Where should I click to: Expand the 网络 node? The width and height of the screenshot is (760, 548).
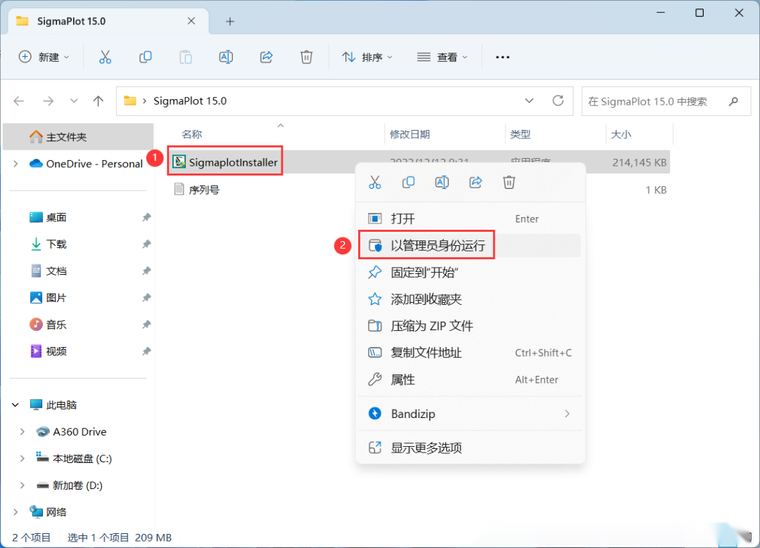(x=16, y=512)
